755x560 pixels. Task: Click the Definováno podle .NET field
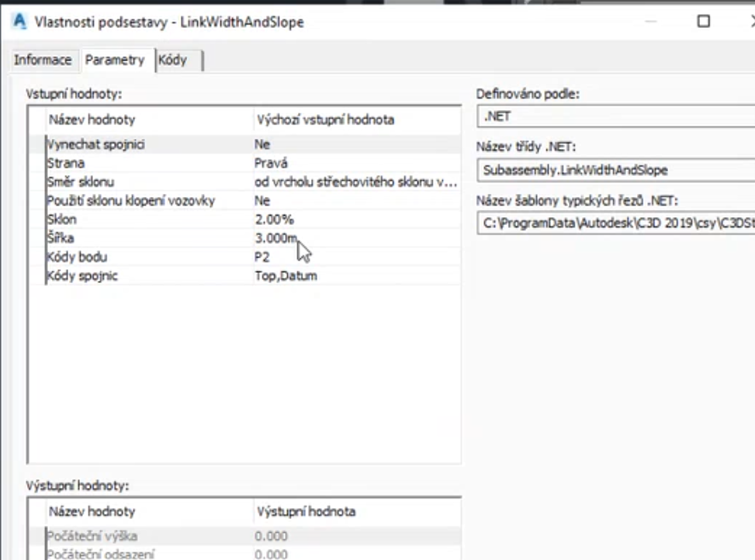click(x=615, y=117)
